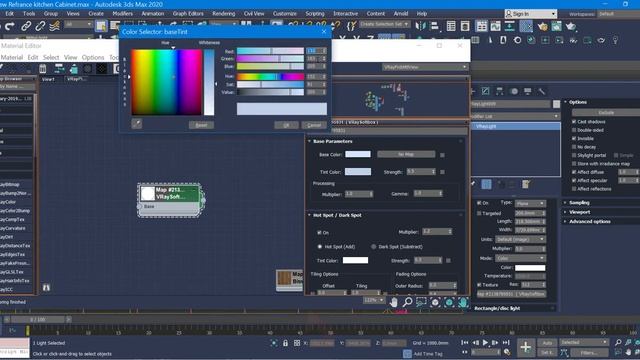The height and width of the screenshot is (360, 640).
Task: Open the light Type dropdown
Action: (530, 203)
